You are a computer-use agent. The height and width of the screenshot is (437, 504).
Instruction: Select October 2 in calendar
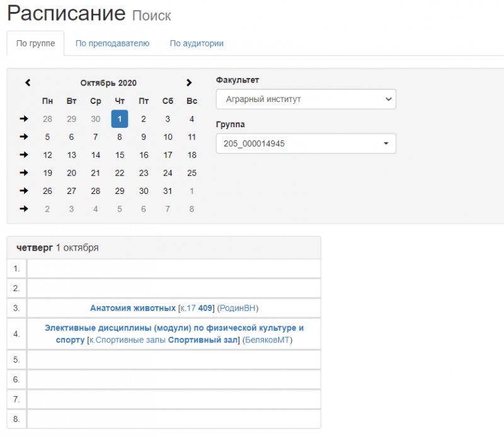(144, 119)
